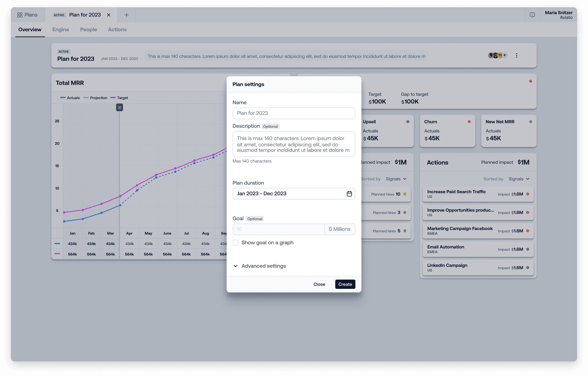Add collaborator via plus avatar icon
Image resolution: width=588 pixels, height=376 pixels.
(505, 55)
